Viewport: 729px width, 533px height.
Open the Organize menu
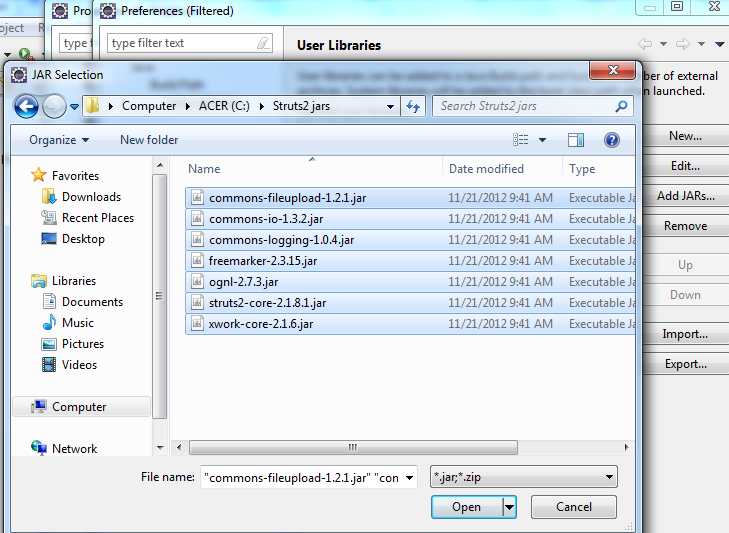tap(59, 140)
